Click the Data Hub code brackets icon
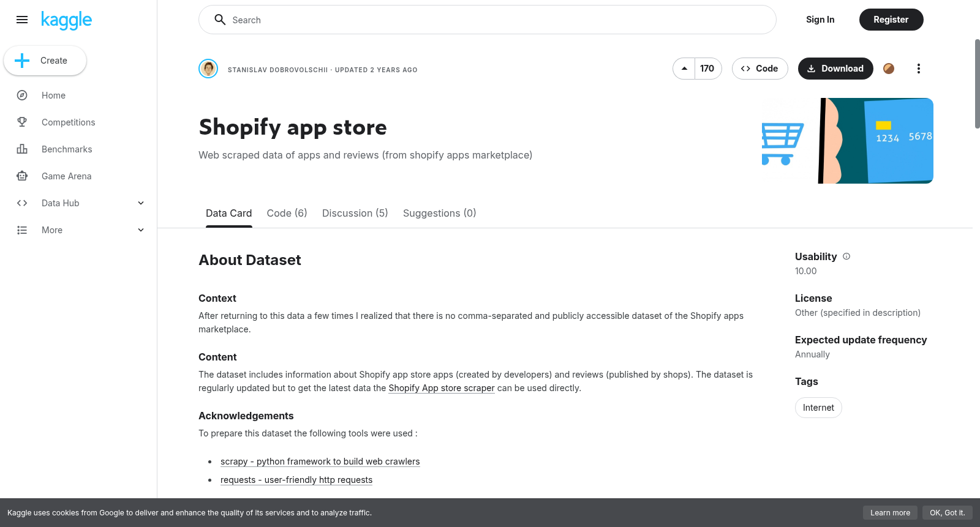The height and width of the screenshot is (527, 980). 22,203
